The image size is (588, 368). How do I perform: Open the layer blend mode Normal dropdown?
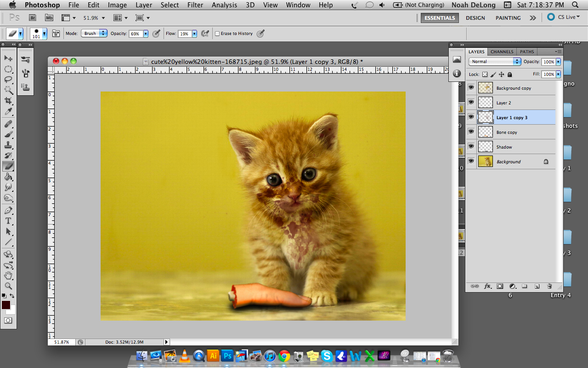click(495, 62)
